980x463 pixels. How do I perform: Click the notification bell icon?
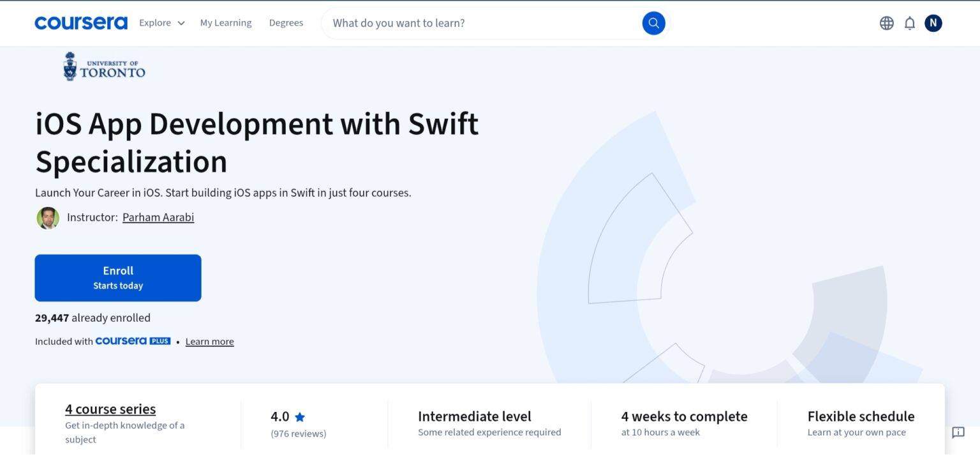(910, 22)
